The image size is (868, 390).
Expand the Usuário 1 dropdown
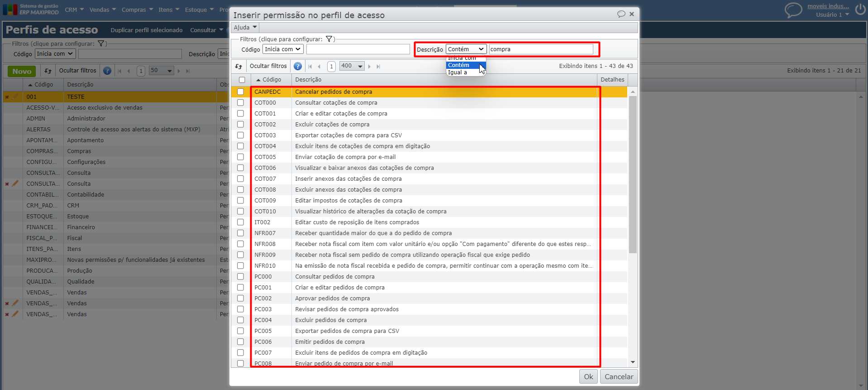tap(832, 14)
